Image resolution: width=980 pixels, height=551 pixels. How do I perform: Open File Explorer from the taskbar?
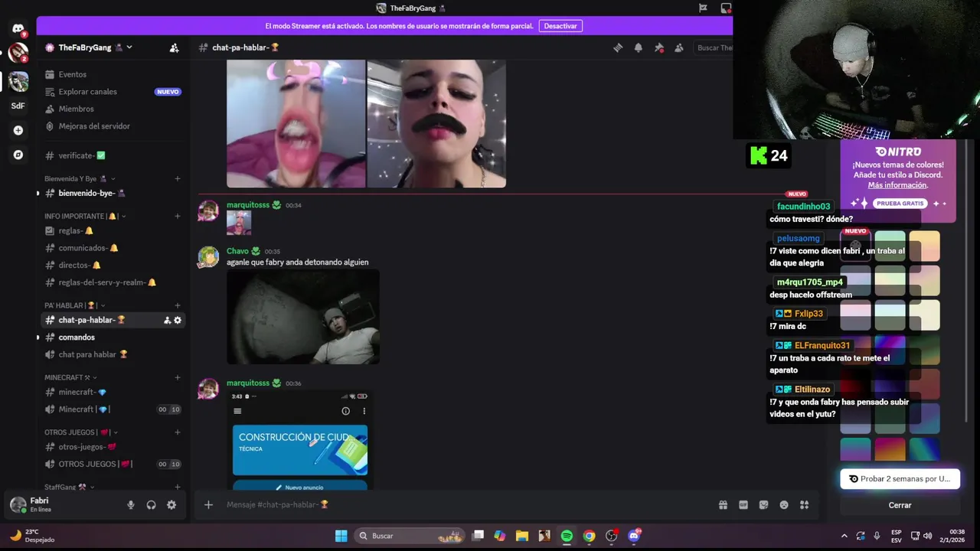tap(522, 536)
